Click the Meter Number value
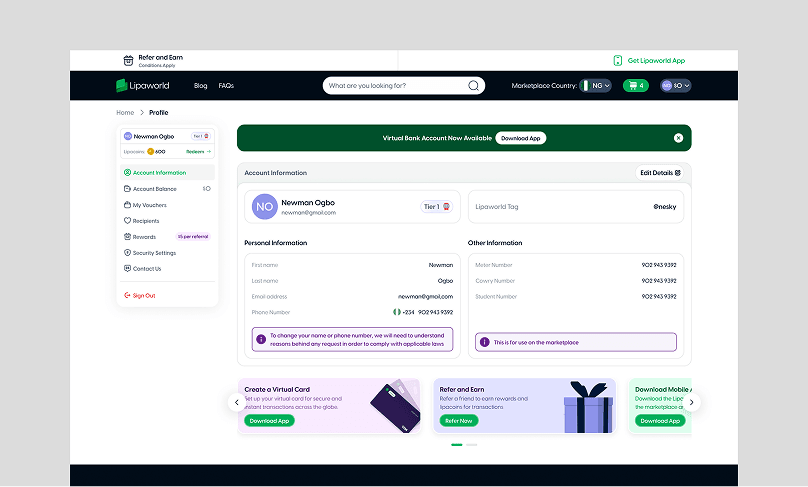The height and width of the screenshot is (487, 808). [x=659, y=265]
